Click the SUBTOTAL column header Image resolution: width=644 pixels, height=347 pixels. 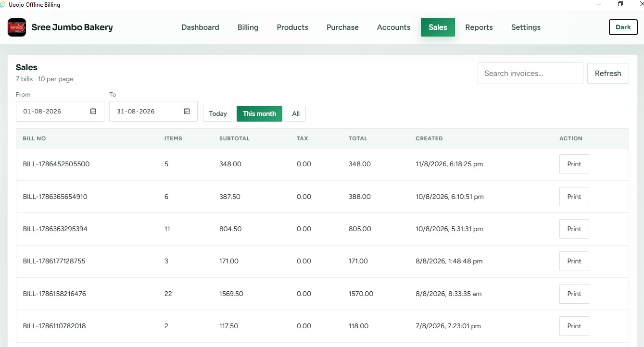[x=234, y=138]
